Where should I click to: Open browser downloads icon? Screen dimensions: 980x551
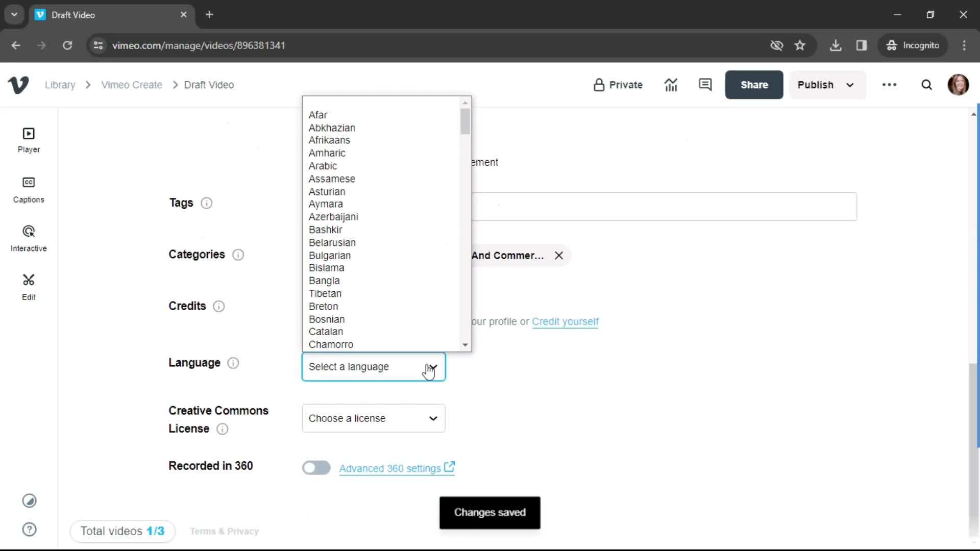[836, 45]
